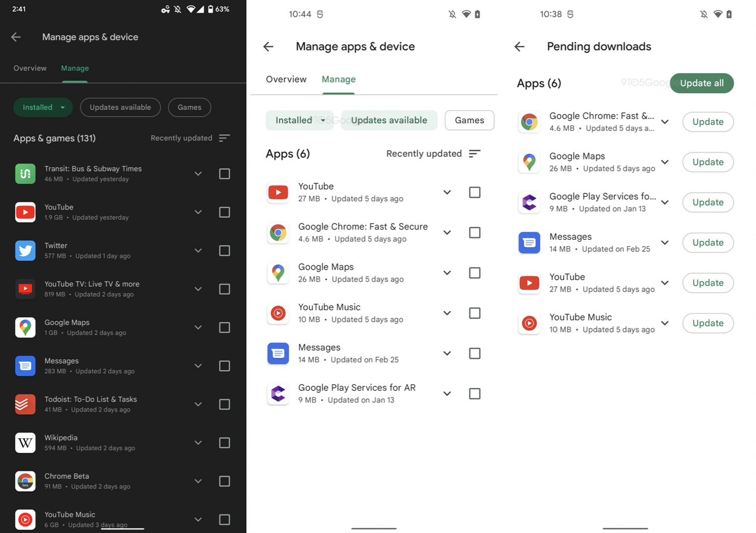Open the Installed filter dropdown on dark screen

coord(43,107)
